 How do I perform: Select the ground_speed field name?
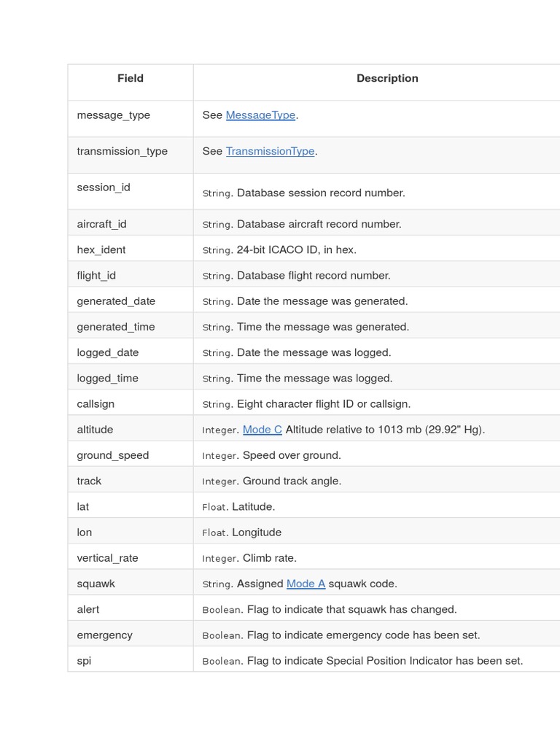click(x=113, y=455)
